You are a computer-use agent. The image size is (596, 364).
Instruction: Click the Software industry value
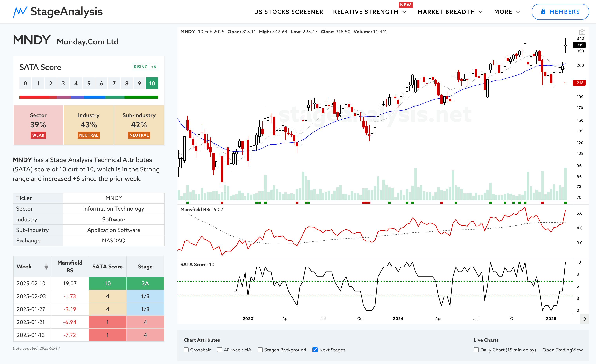[x=114, y=219]
